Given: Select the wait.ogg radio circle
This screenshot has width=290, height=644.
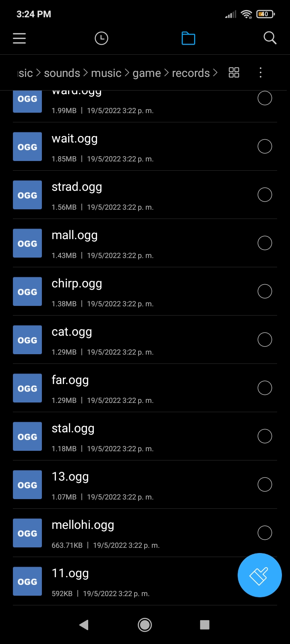Looking at the screenshot, I should [x=265, y=147].
